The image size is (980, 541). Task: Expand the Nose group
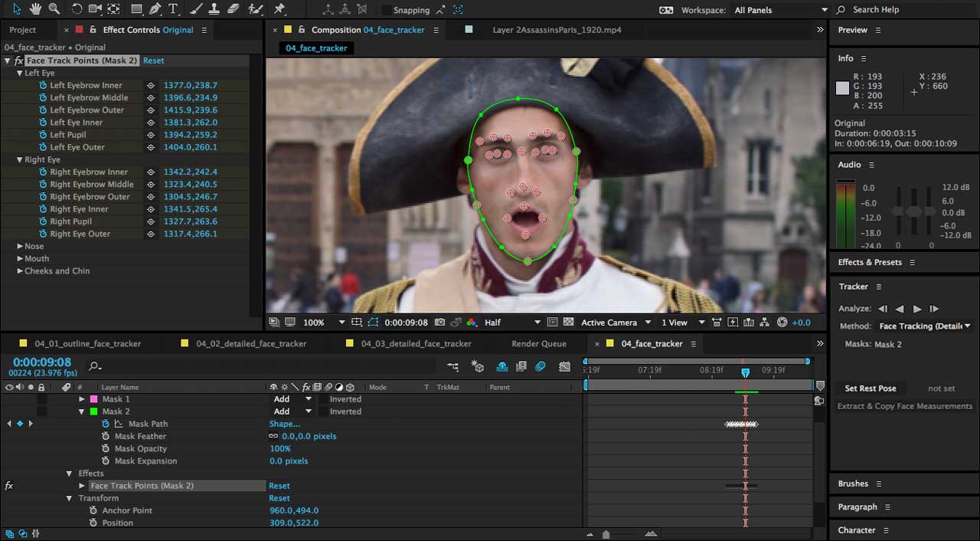tap(20, 246)
